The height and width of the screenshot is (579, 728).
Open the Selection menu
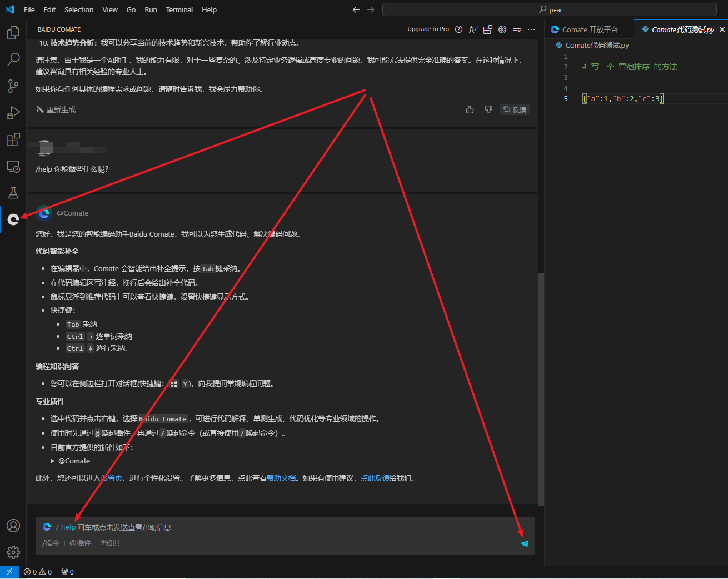point(79,9)
